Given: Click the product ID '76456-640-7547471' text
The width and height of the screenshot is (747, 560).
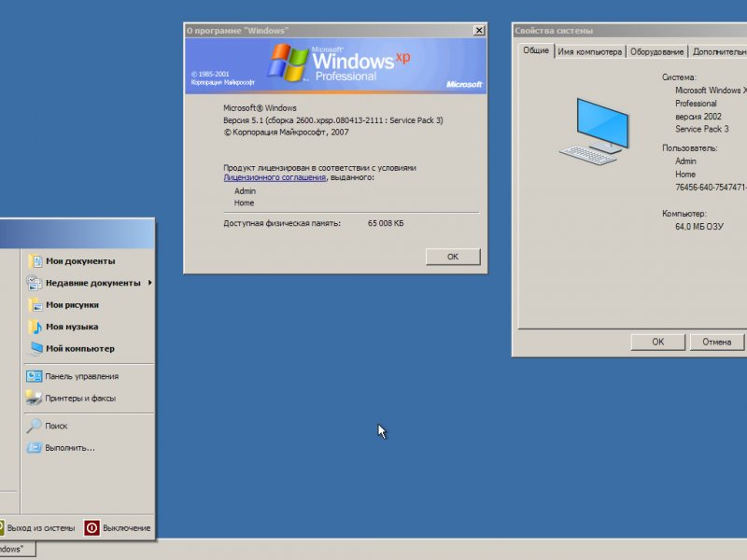Looking at the screenshot, I should click(x=711, y=188).
